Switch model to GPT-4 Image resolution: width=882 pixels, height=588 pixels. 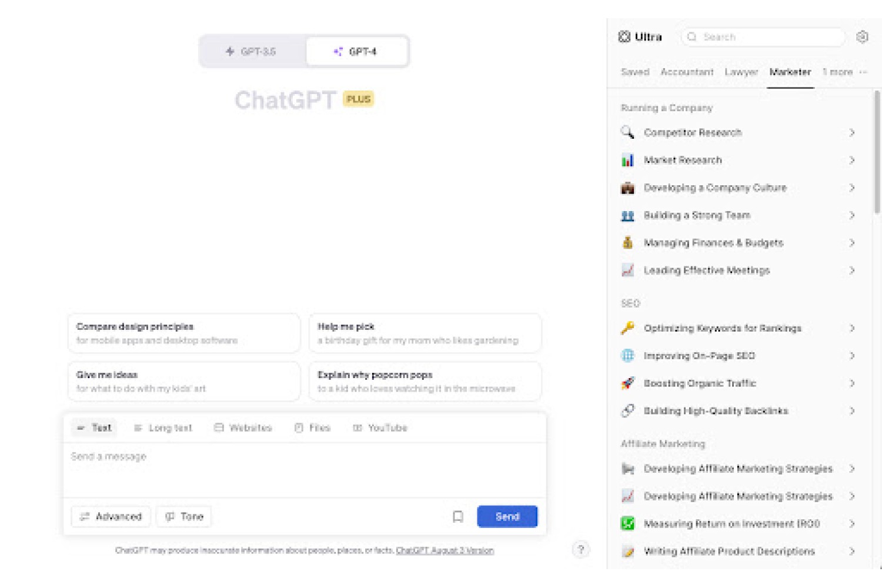(356, 52)
